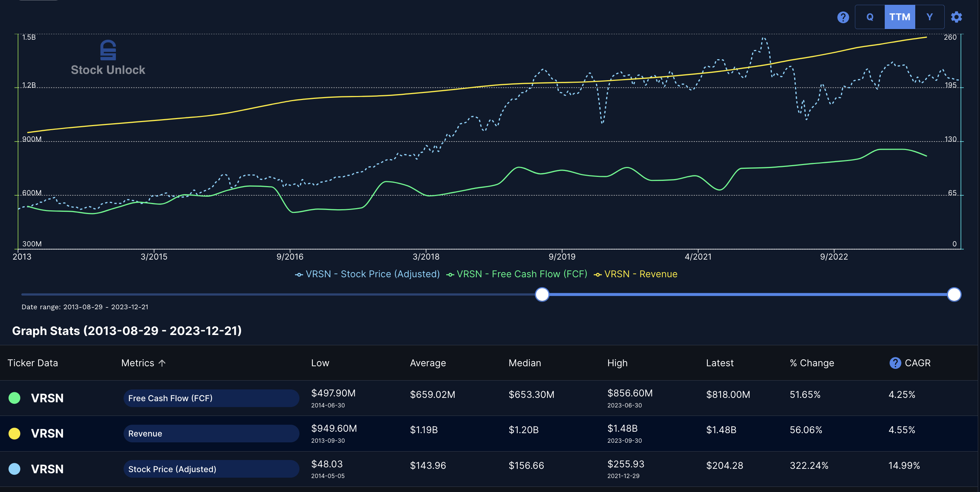980x492 pixels.
Task: Switch to quarterly Q view
Action: (870, 17)
